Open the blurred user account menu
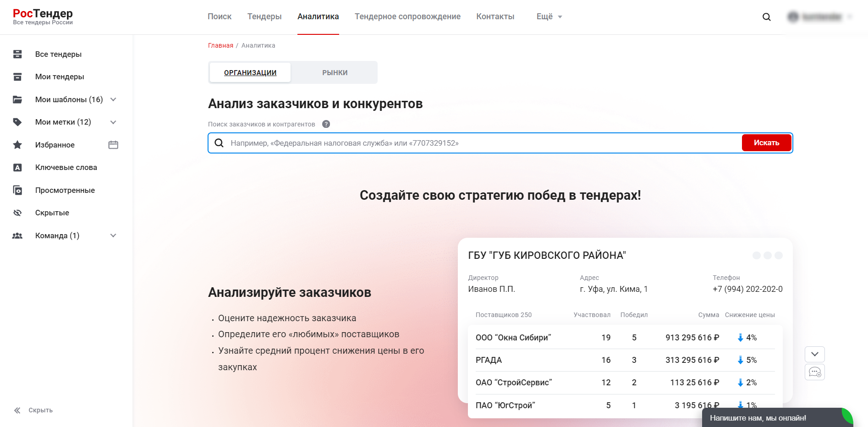 tap(819, 17)
